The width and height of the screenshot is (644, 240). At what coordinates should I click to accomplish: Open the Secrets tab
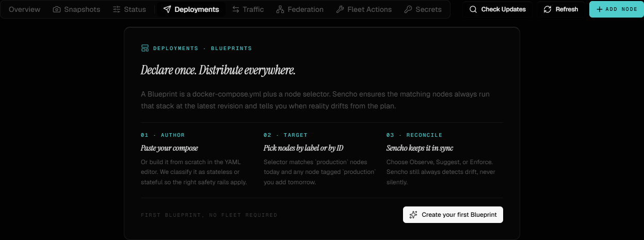click(423, 9)
